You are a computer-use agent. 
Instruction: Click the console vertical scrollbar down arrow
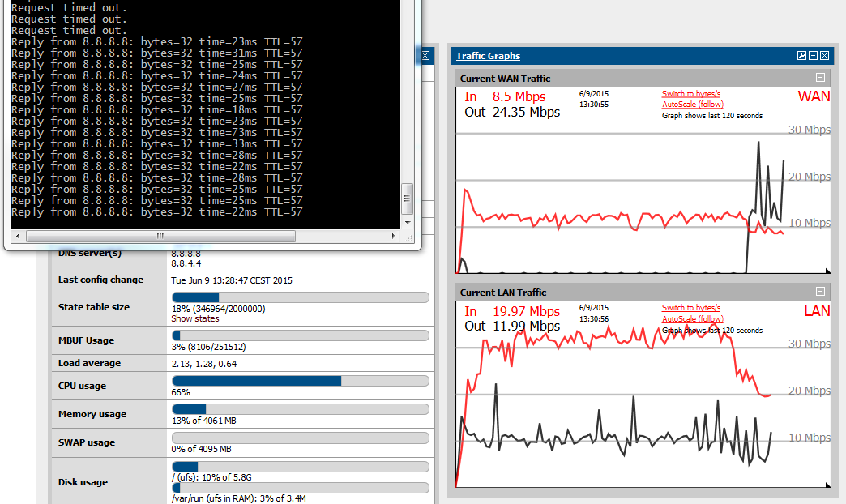(408, 223)
